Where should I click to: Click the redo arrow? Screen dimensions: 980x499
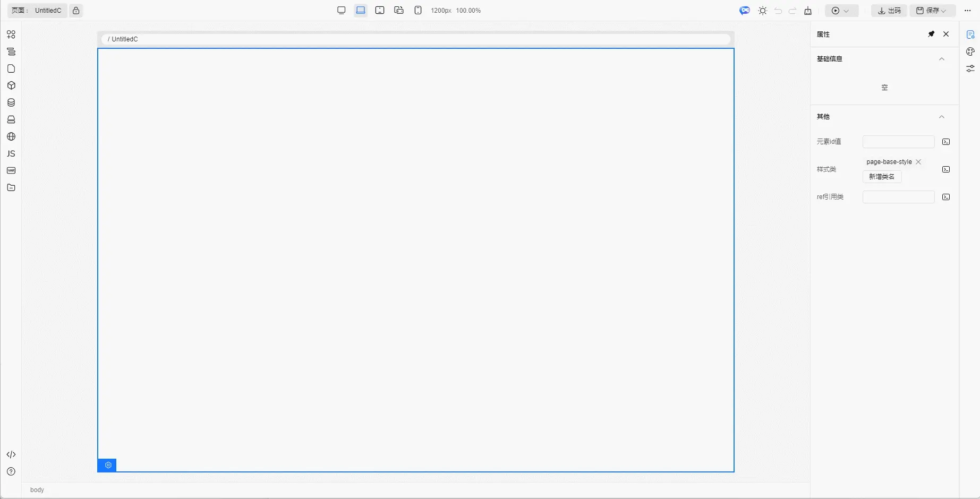(792, 11)
